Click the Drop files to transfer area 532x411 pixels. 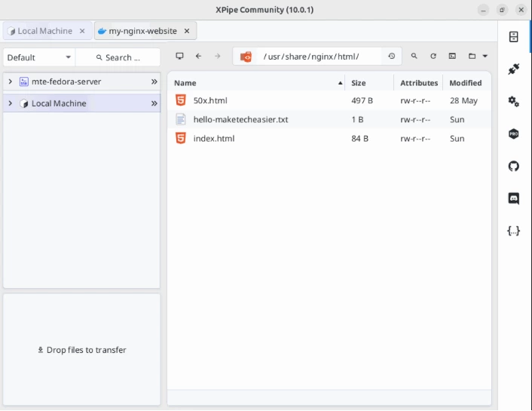tap(81, 349)
